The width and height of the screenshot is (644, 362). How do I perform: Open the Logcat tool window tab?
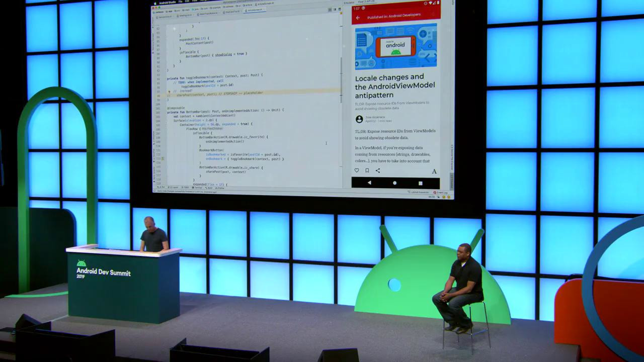174,188
